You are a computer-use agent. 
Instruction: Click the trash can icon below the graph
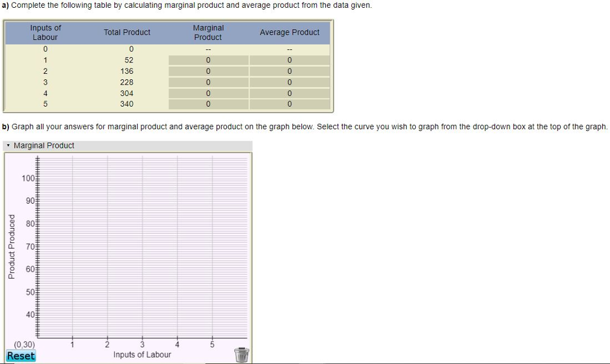241,354
